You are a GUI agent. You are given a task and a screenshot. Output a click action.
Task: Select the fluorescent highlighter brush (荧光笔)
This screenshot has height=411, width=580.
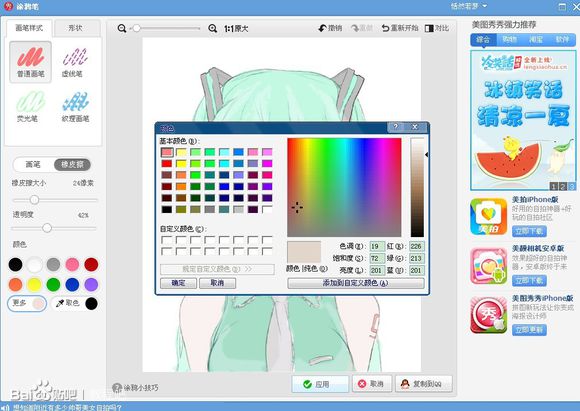30,107
